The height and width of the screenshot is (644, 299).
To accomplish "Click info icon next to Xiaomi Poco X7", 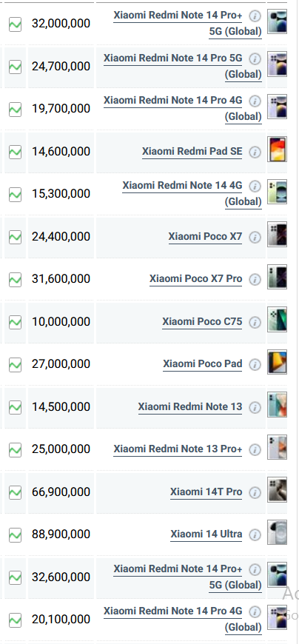I will [255, 238].
